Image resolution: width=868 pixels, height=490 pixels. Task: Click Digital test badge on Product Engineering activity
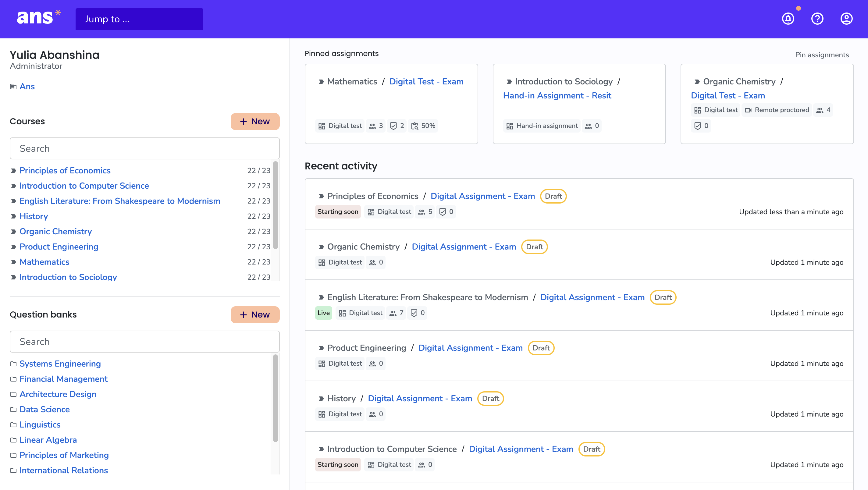tap(340, 363)
